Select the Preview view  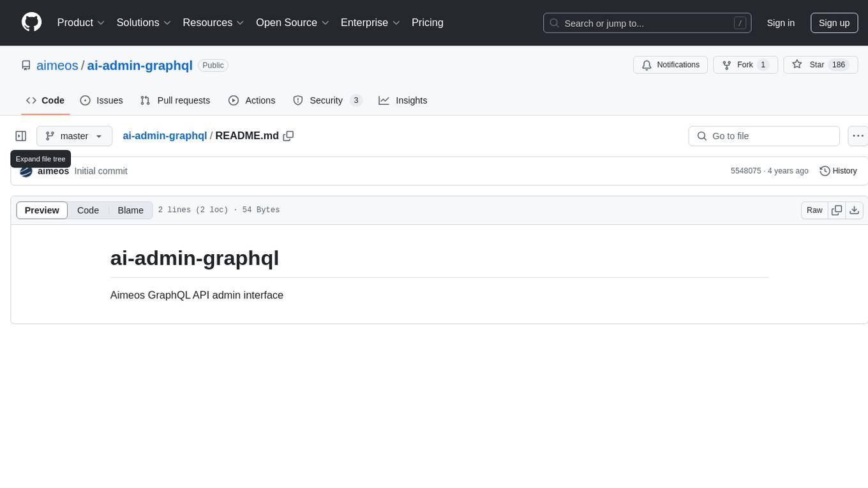coord(42,210)
